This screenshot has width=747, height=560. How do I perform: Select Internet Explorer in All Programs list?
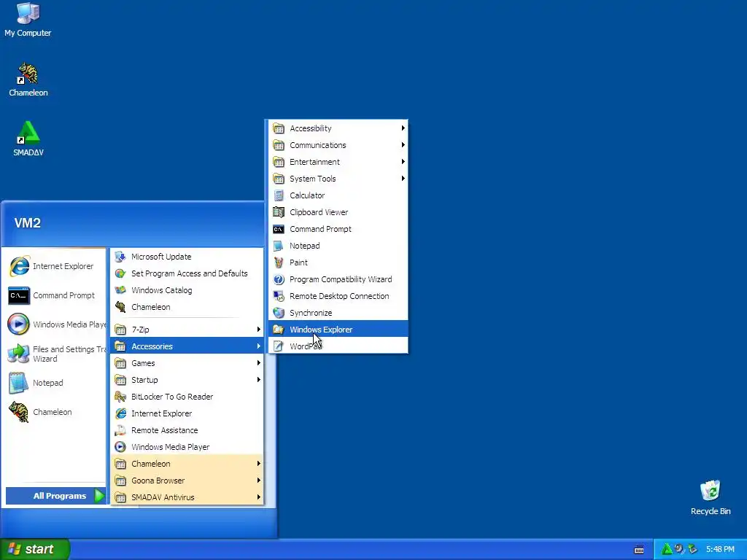tap(187, 413)
